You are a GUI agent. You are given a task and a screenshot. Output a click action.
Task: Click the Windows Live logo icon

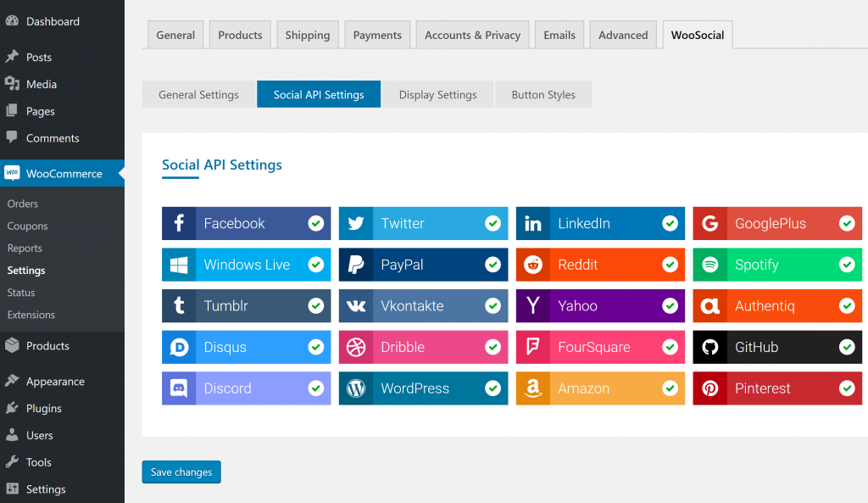(179, 265)
